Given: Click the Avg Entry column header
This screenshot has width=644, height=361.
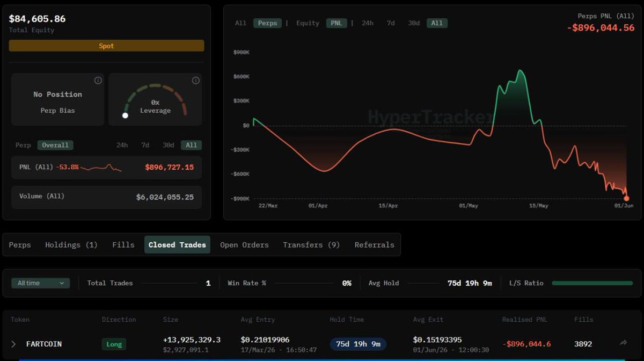Looking at the screenshot, I should (x=258, y=320).
